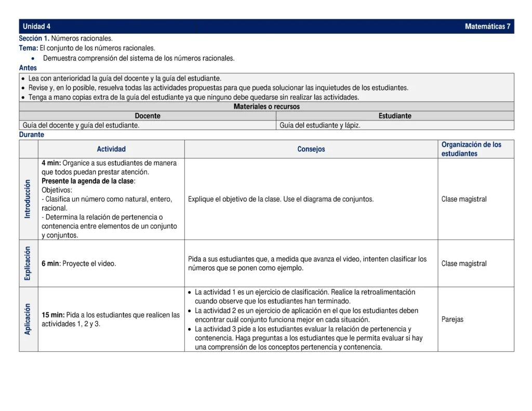Select the 'Docente' column header

click(148, 116)
